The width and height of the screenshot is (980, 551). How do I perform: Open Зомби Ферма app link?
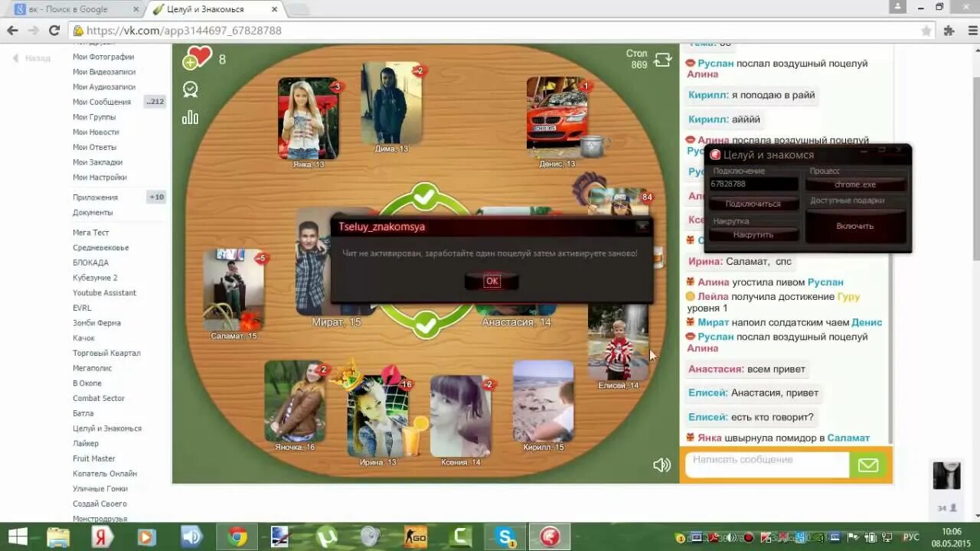[96, 323]
